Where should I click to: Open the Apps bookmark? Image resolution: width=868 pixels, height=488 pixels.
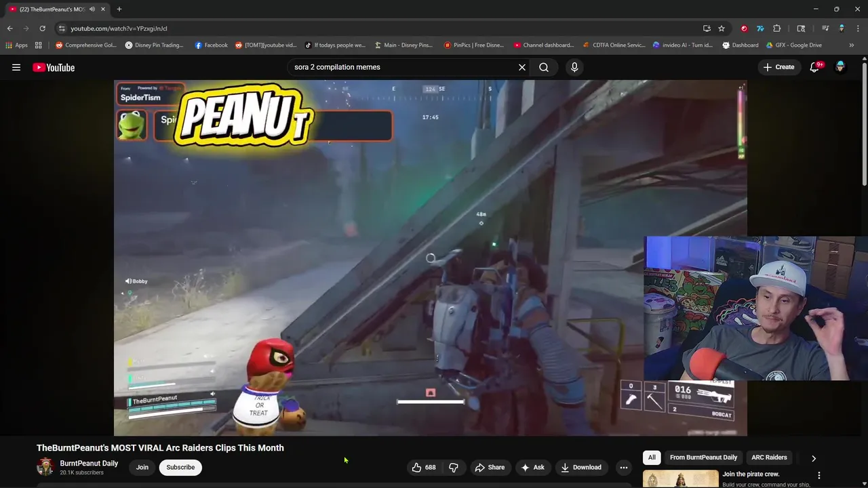click(x=16, y=45)
